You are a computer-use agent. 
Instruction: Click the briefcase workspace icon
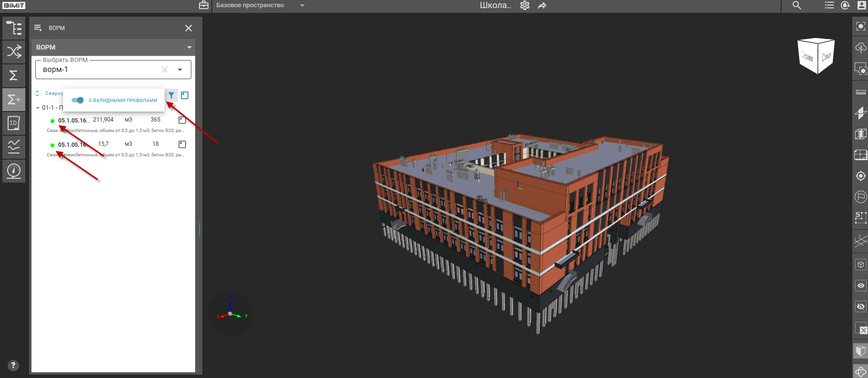(x=204, y=5)
